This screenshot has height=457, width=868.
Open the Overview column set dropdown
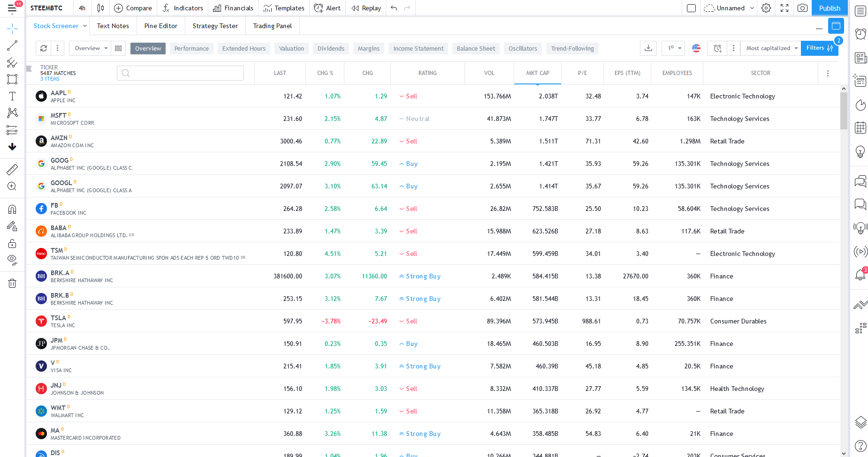coord(91,48)
